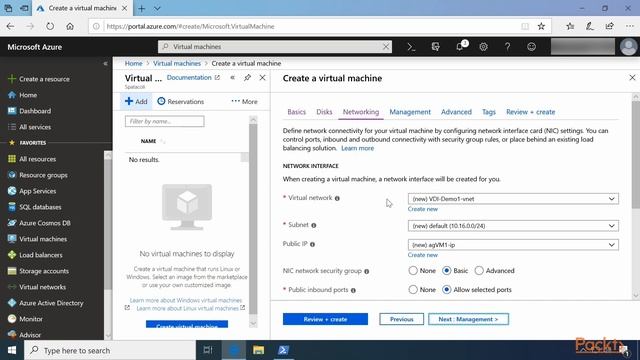Open Reservations in Virtual machines blade
Image resolution: width=640 pixels, height=360 pixels.
click(x=180, y=101)
